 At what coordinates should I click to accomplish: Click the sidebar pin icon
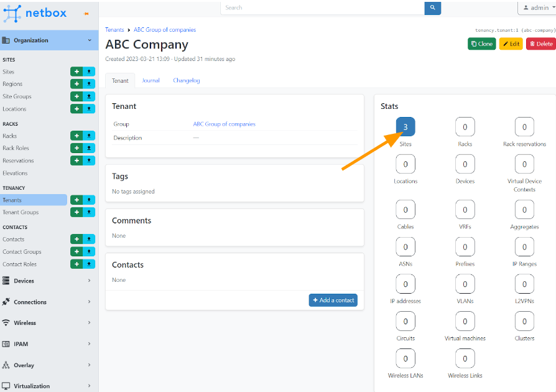coord(86,14)
